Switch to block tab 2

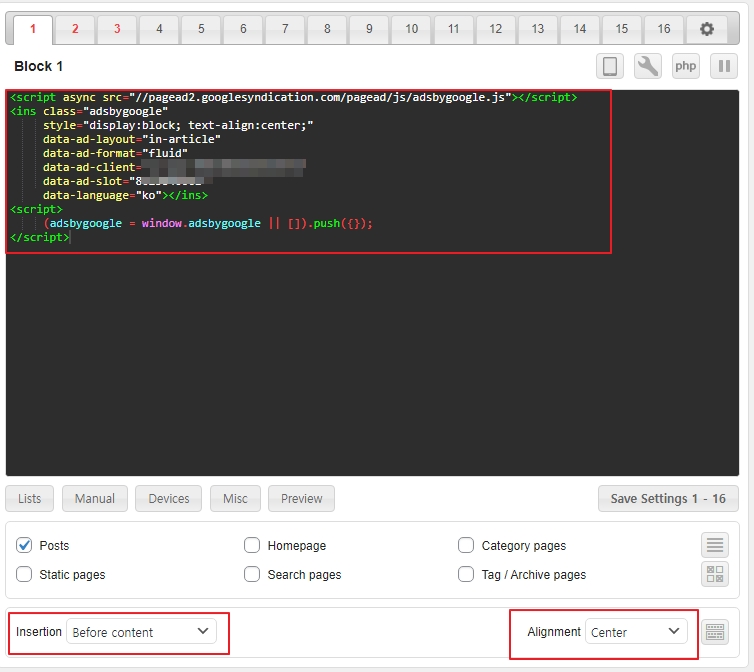75,29
